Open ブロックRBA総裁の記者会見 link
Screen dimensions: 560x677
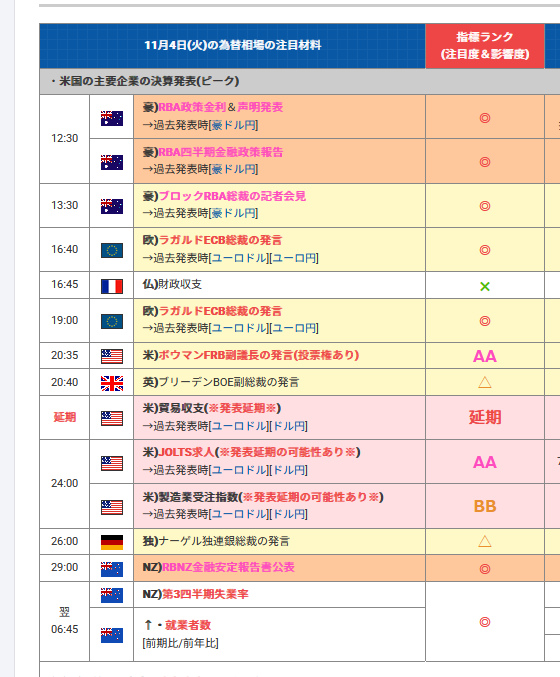pyautogui.click(x=232, y=196)
